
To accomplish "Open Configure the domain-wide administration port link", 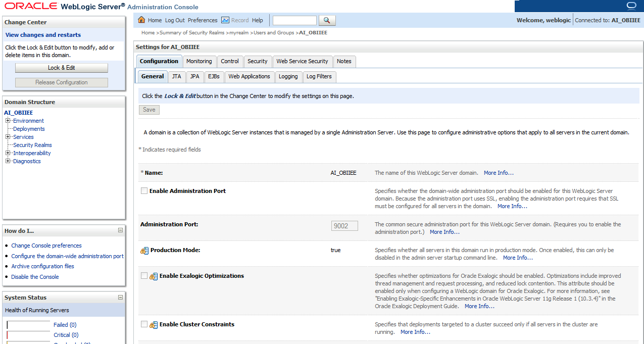I will click(x=68, y=256).
